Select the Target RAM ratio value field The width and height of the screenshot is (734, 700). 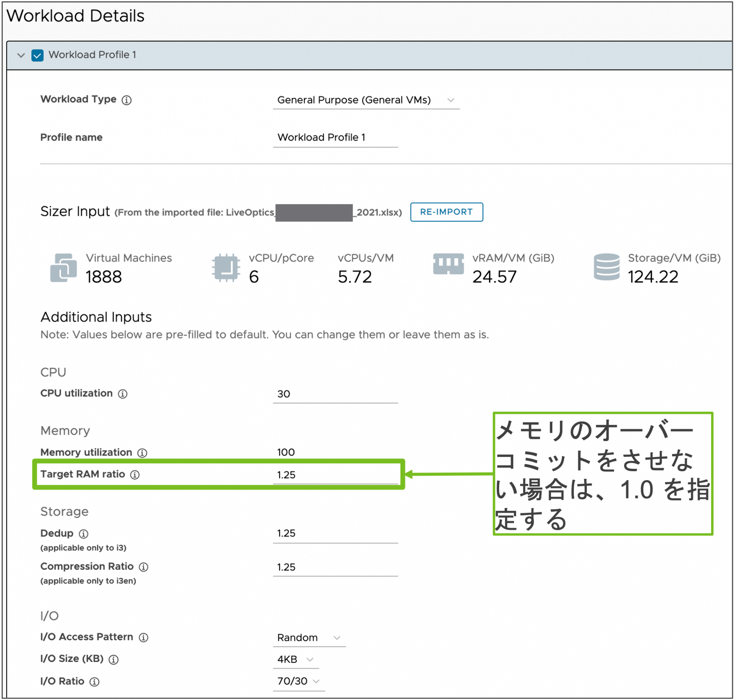tap(336, 475)
